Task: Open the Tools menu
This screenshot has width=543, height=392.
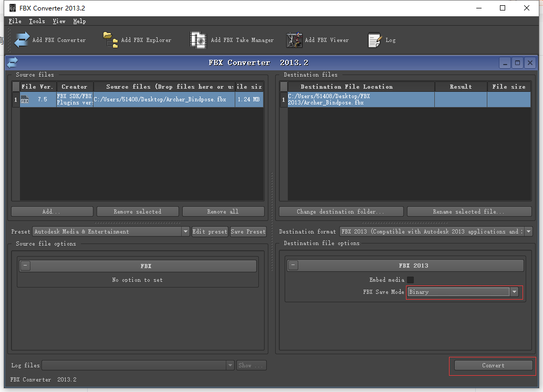Action: [x=37, y=21]
